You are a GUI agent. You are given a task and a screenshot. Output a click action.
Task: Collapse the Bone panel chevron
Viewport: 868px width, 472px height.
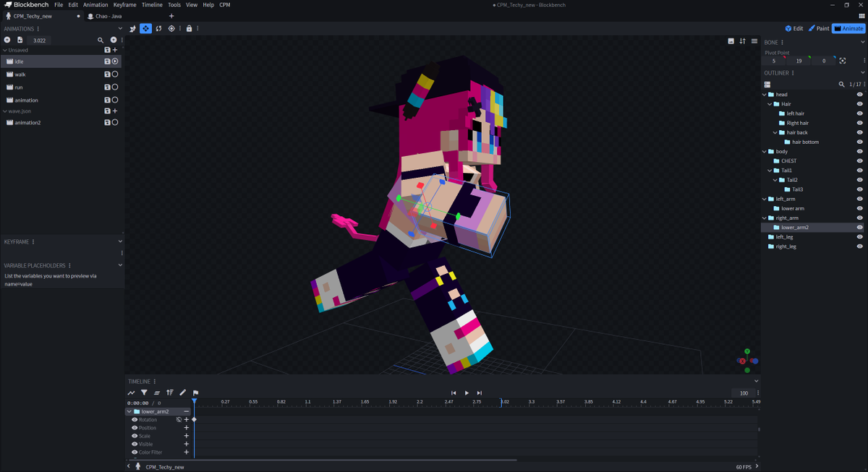(x=862, y=42)
